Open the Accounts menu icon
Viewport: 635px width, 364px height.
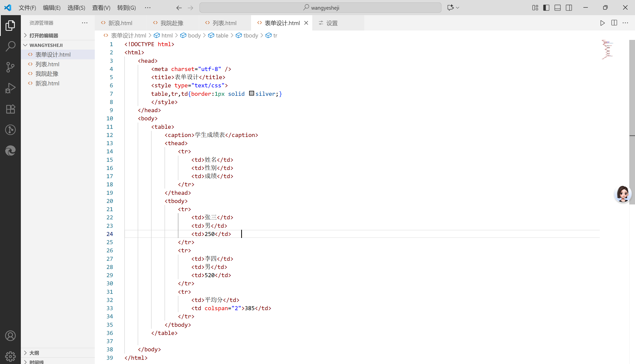click(x=10, y=336)
